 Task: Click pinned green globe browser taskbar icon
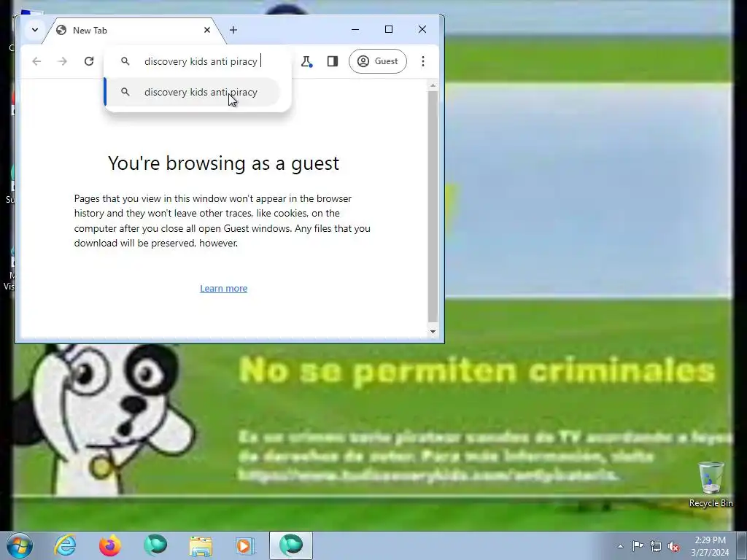point(155,545)
